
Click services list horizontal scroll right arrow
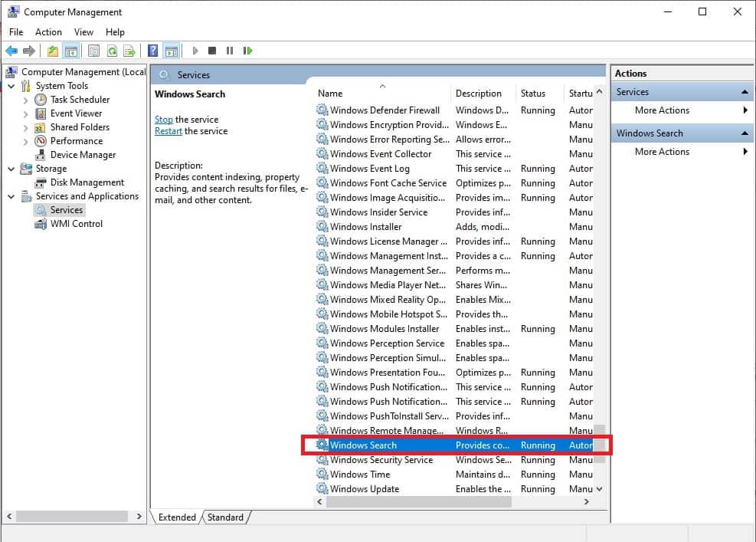coord(587,502)
